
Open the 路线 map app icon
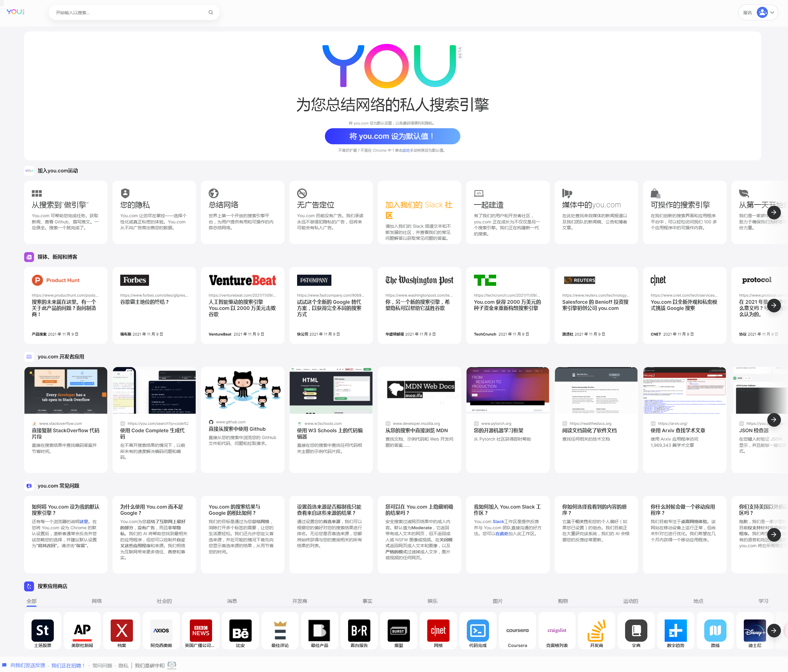click(x=715, y=630)
